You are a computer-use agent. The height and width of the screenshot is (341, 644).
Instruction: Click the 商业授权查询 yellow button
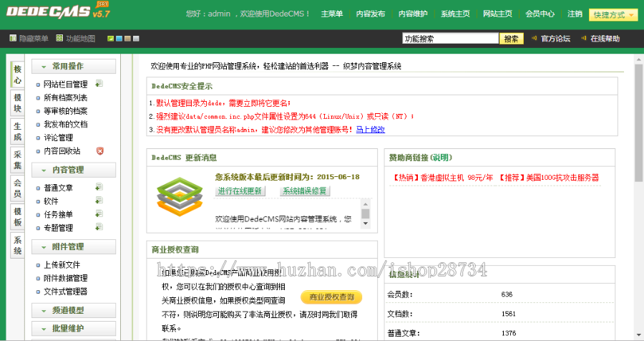[x=331, y=297]
